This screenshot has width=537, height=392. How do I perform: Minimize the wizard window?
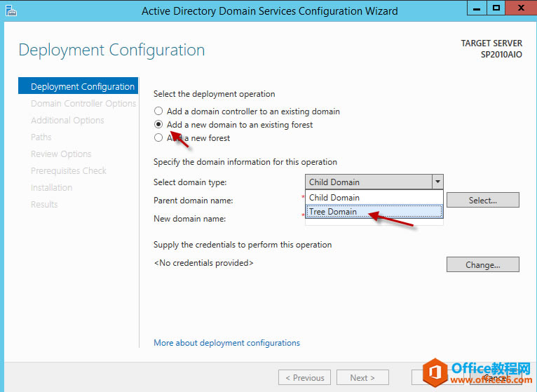point(477,8)
